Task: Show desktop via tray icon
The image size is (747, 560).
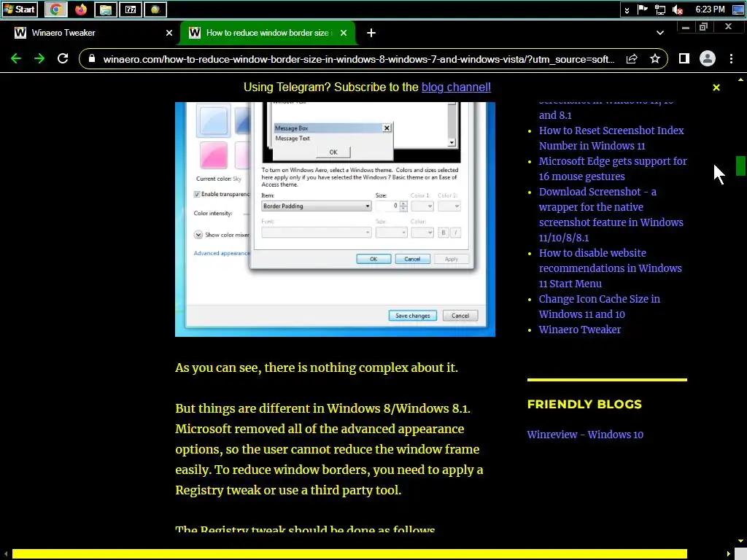Action: click(738, 9)
